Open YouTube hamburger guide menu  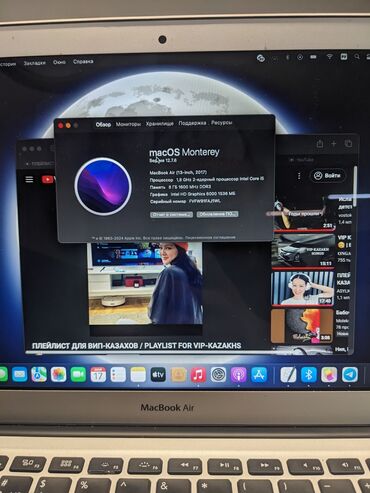pos(29,179)
